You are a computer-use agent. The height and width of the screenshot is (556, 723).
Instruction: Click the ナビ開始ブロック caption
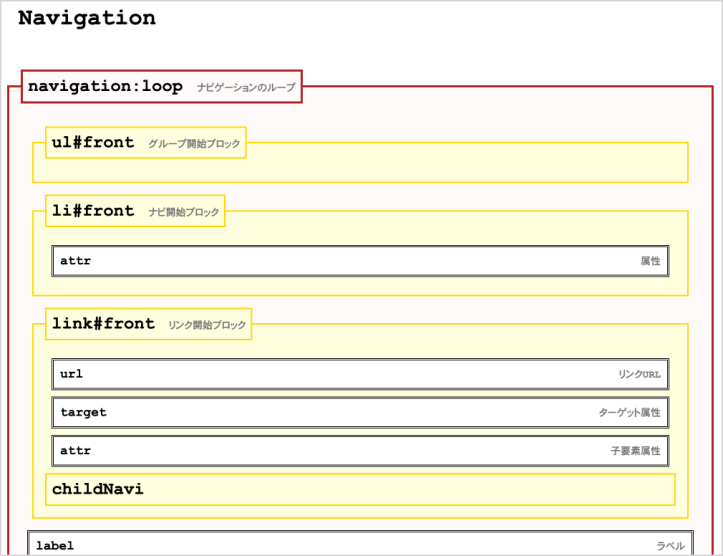pos(184,212)
